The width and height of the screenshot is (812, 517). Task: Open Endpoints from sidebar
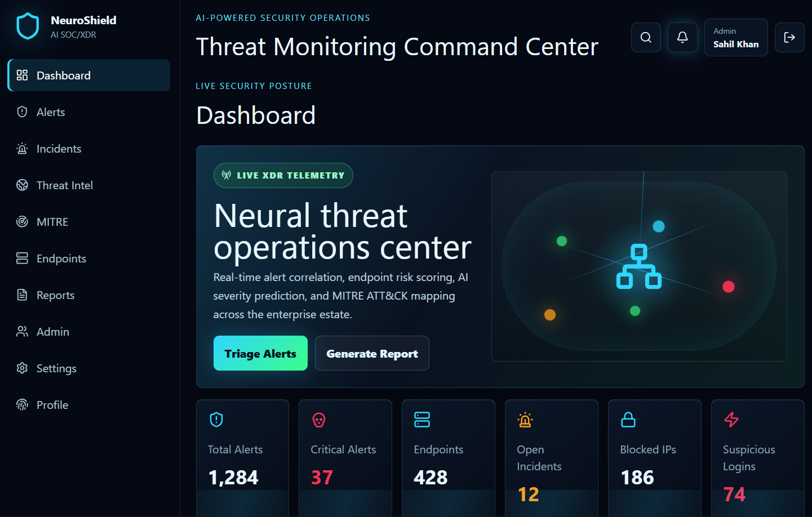coord(89,258)
